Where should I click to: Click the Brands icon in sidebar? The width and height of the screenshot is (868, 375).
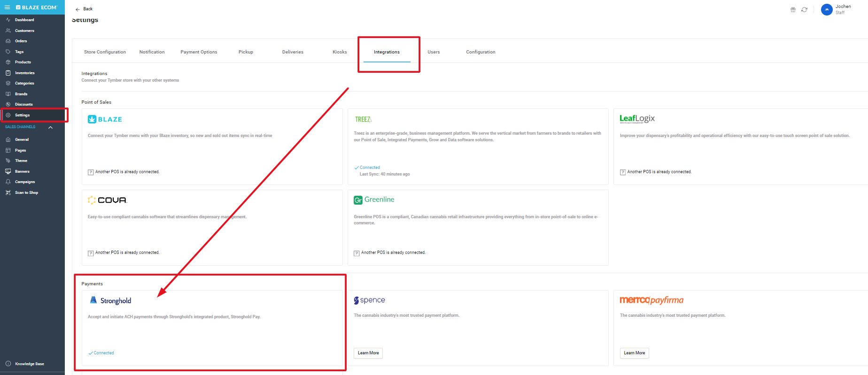click(x=8, y=94)
